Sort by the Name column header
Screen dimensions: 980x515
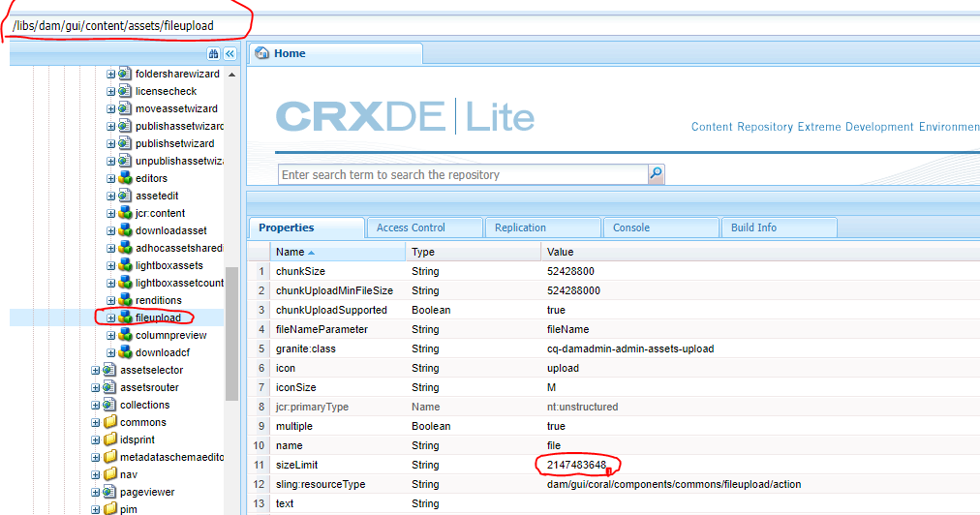338,252
